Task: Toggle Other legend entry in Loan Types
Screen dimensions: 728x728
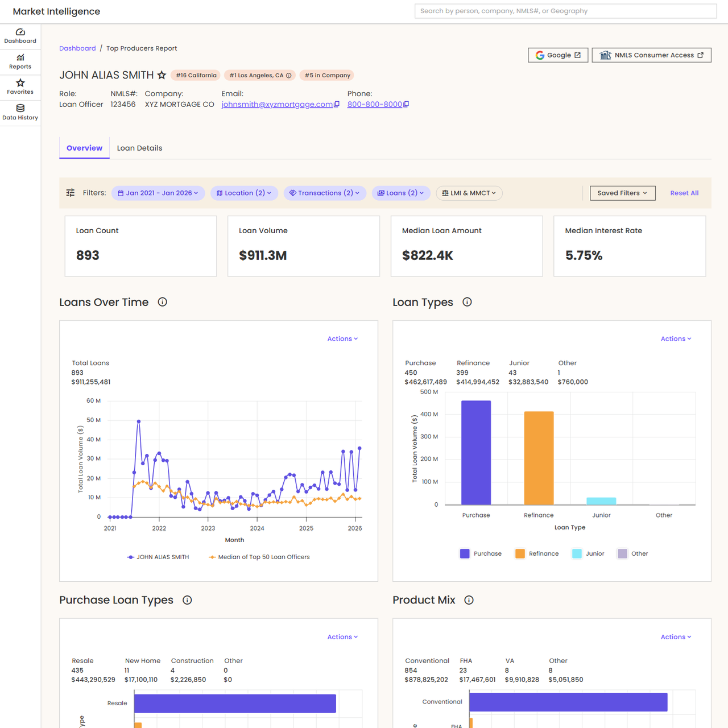Action: point(632,554)
